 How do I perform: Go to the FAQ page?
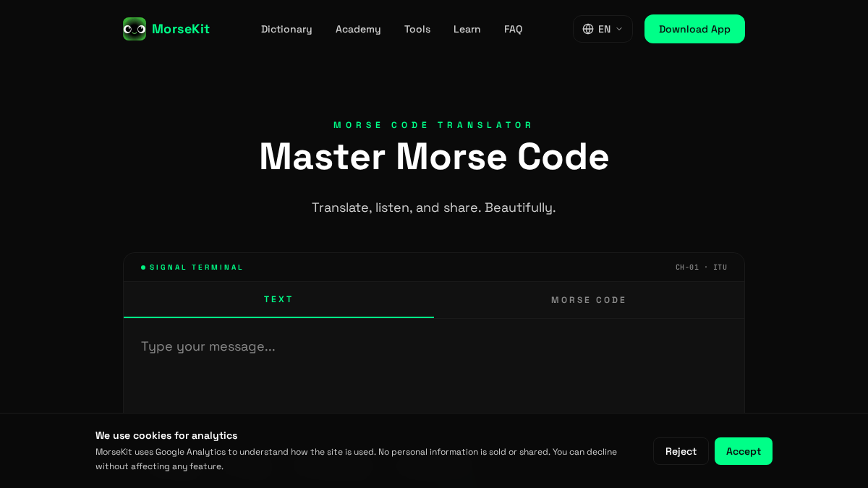(514, 29)
